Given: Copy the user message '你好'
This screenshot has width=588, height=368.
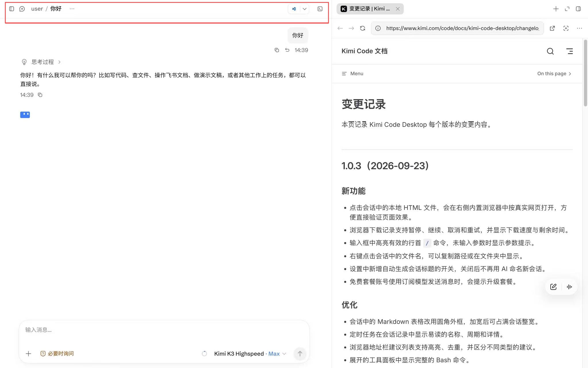Looking at the screenshot, I should 277,50.
